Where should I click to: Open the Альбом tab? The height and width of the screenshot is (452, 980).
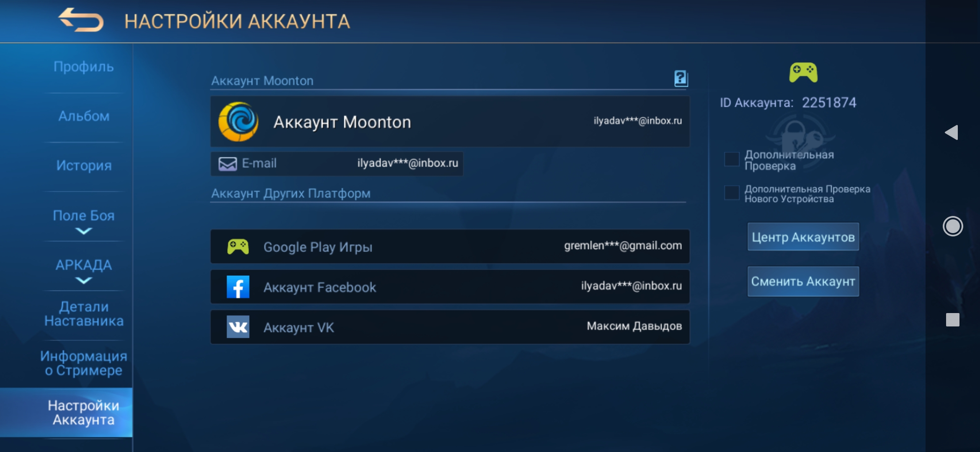click(x=84, y=116)
